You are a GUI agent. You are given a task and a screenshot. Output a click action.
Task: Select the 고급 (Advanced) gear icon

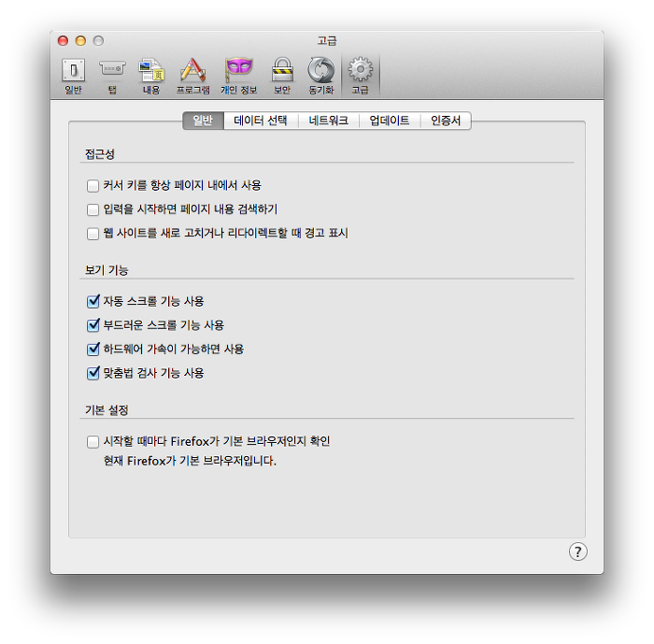pyautogui.click(x=361, y=69)
